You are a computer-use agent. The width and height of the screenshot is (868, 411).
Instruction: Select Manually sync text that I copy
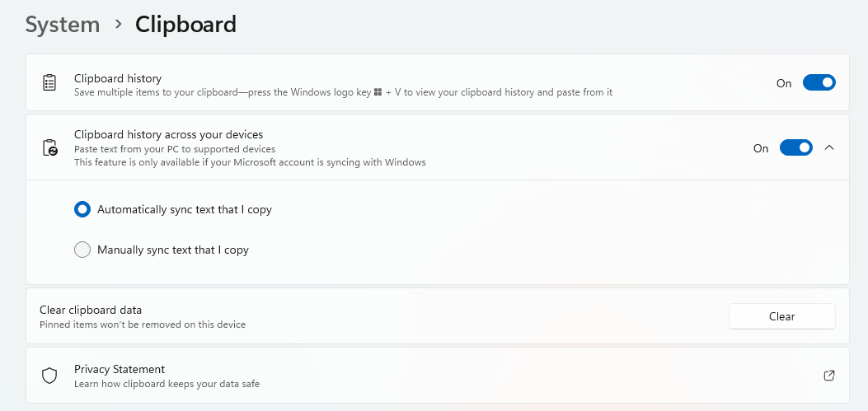pyautogui.click(x=82, y=250)
